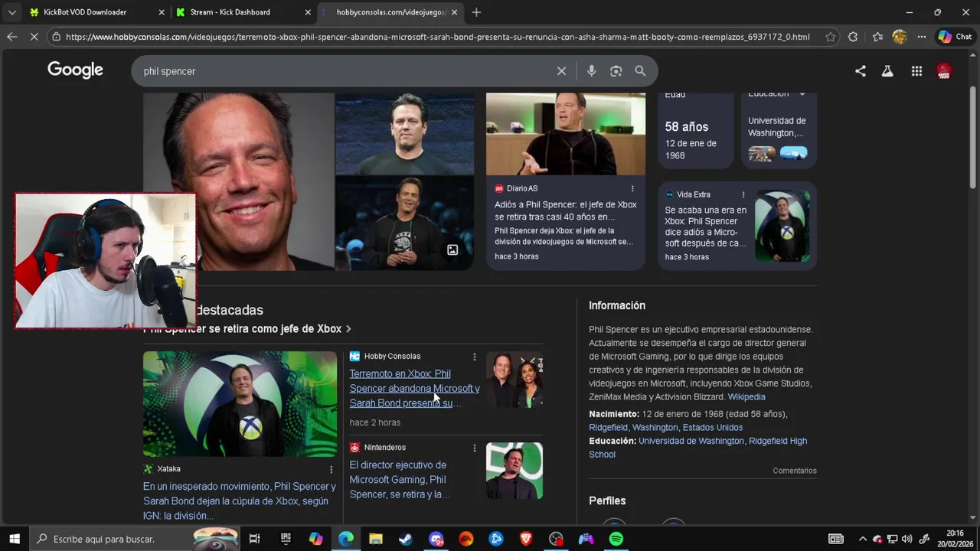Show hidden system tray icons
The height and width of the screenshot is (551, 980).
click(x=863, y=539)
